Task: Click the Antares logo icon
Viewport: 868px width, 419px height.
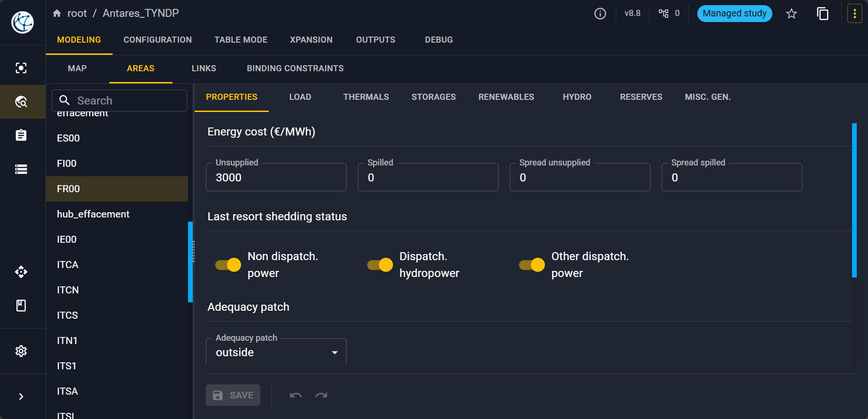Action: 23,22
